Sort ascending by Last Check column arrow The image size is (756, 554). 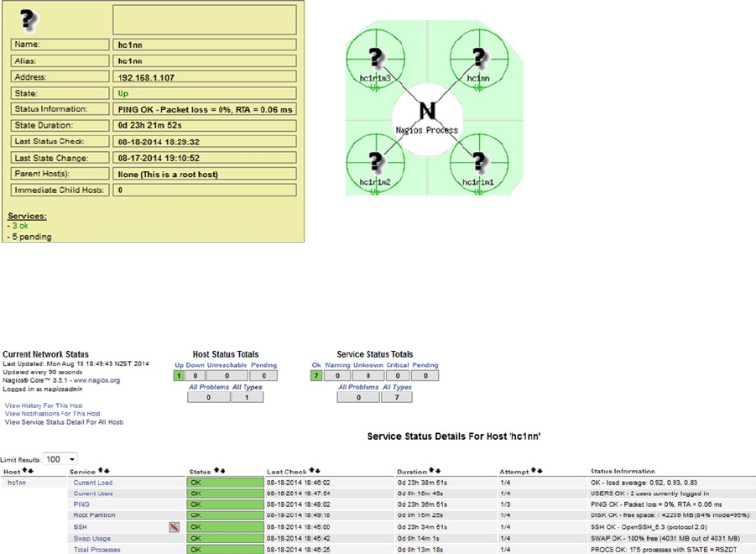coord(312,471)
